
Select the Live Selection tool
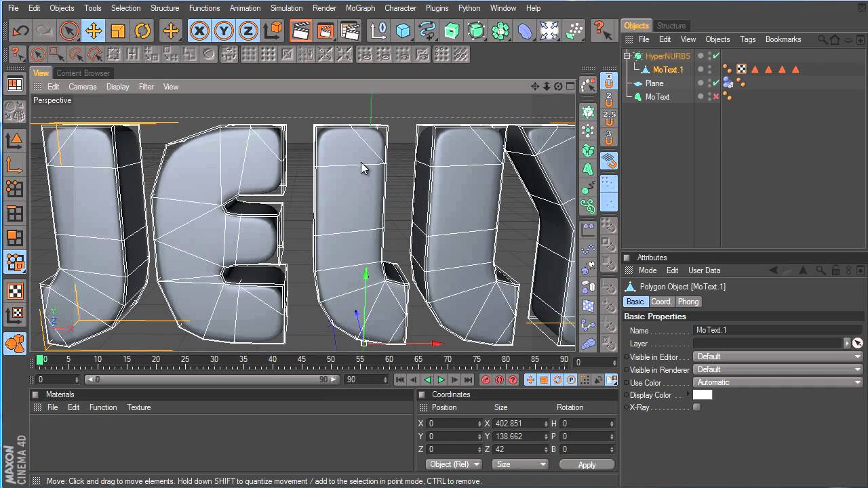[x=68, y=30]
